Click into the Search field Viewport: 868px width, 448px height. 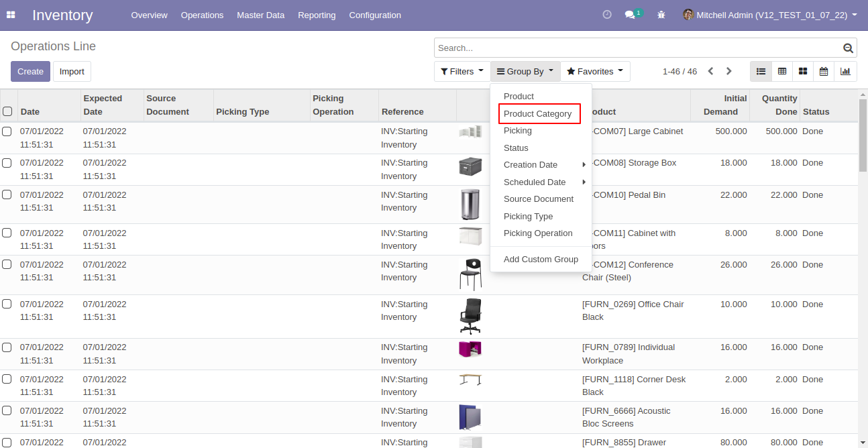[x=637, y=48]
